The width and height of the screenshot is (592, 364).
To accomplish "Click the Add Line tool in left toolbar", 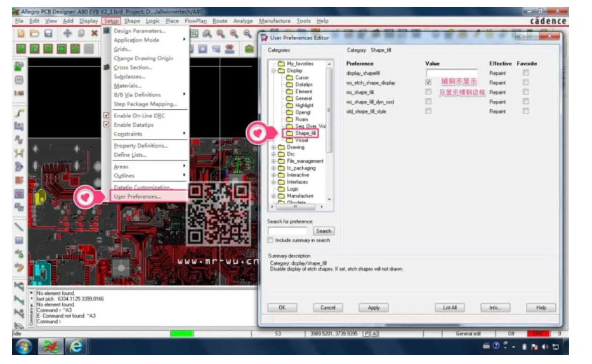I will 19,226.
